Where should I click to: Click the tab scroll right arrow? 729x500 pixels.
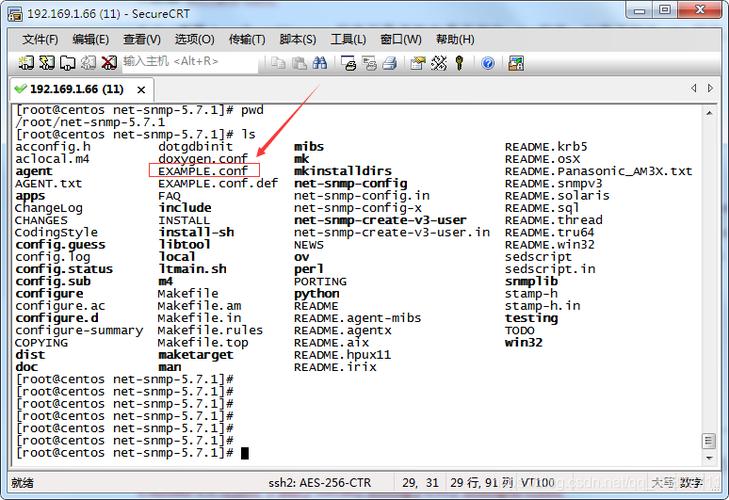[x=710, y=88]
